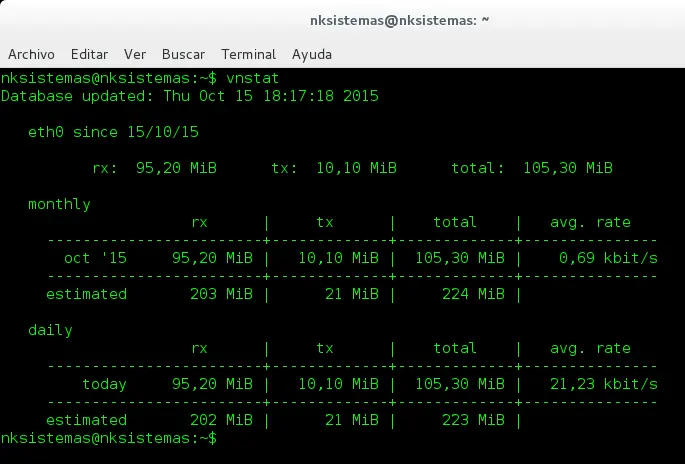Click the vnstat command text

252,78
